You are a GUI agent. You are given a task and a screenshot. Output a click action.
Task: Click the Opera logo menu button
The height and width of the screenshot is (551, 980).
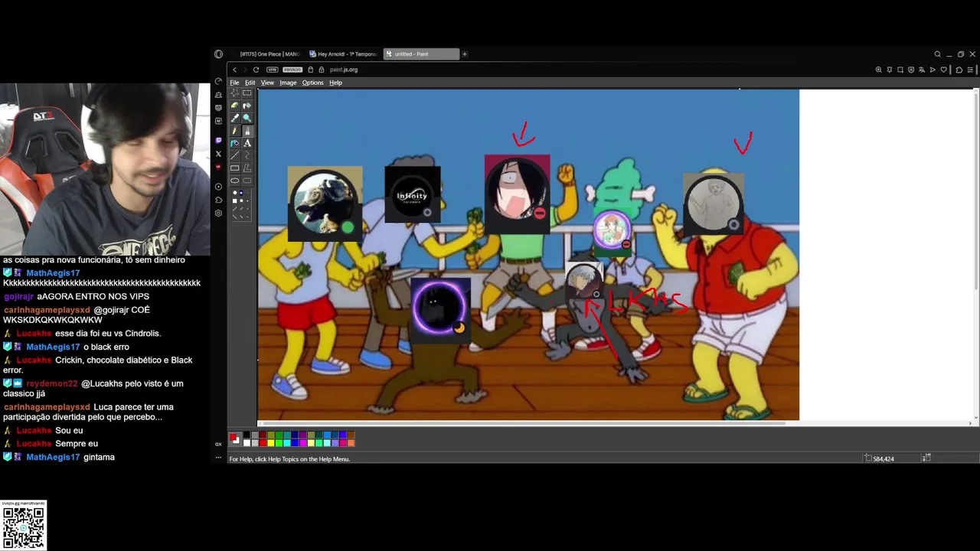(218, 54)
